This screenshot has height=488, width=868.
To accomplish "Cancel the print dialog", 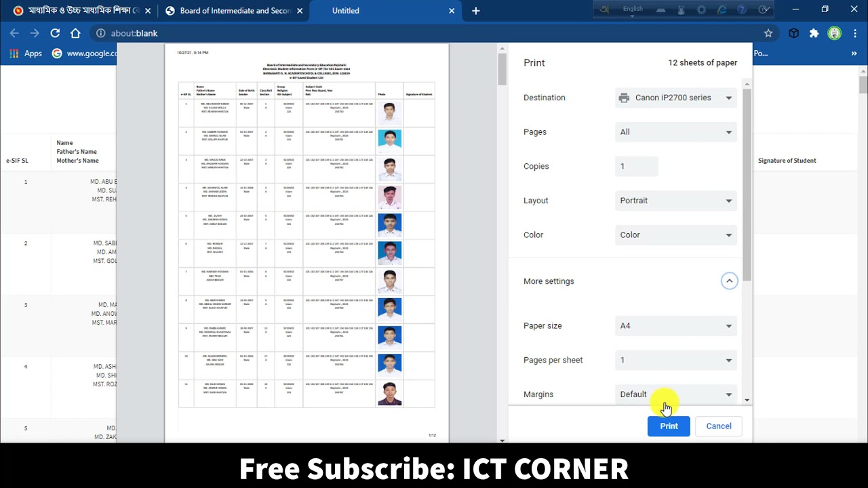I will tap(719, 426).
